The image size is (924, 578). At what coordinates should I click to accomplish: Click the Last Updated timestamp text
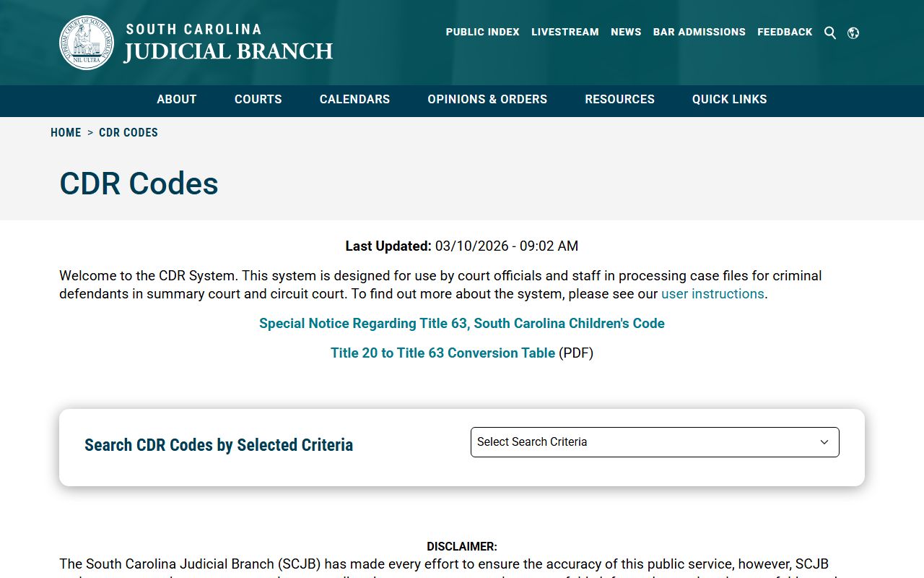click(462, 246)
